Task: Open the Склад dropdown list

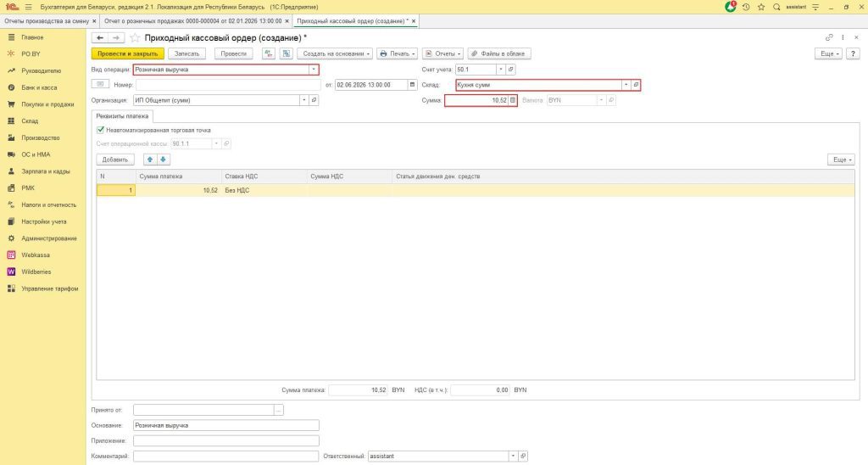Action: [626, 85]
